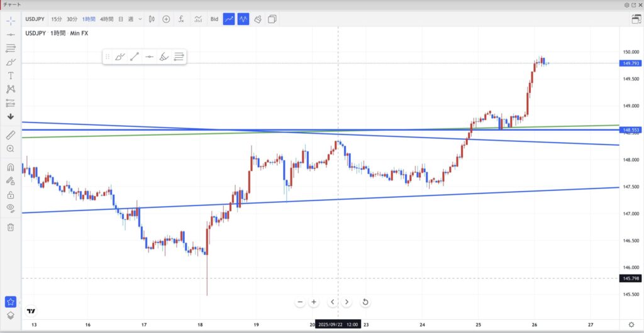Click the 148.553 price label on axis
Screen dimensions: 644x333
point(631,130)
